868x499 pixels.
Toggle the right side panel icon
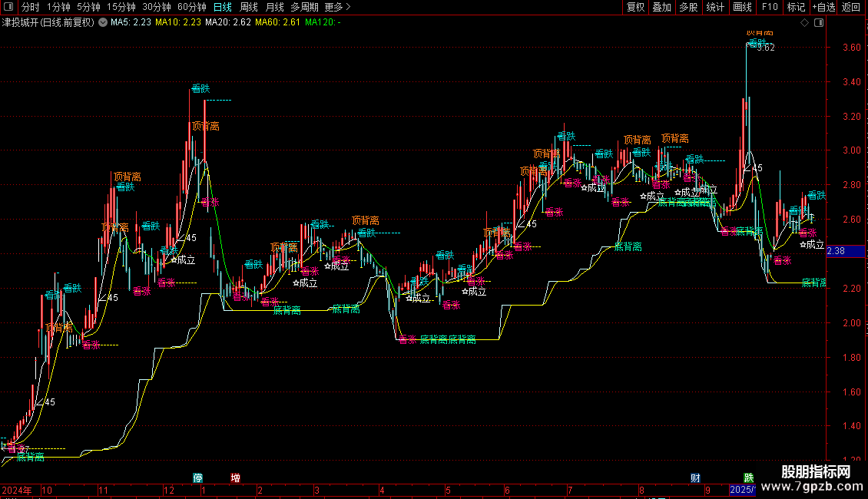click(x=819, y=23)
